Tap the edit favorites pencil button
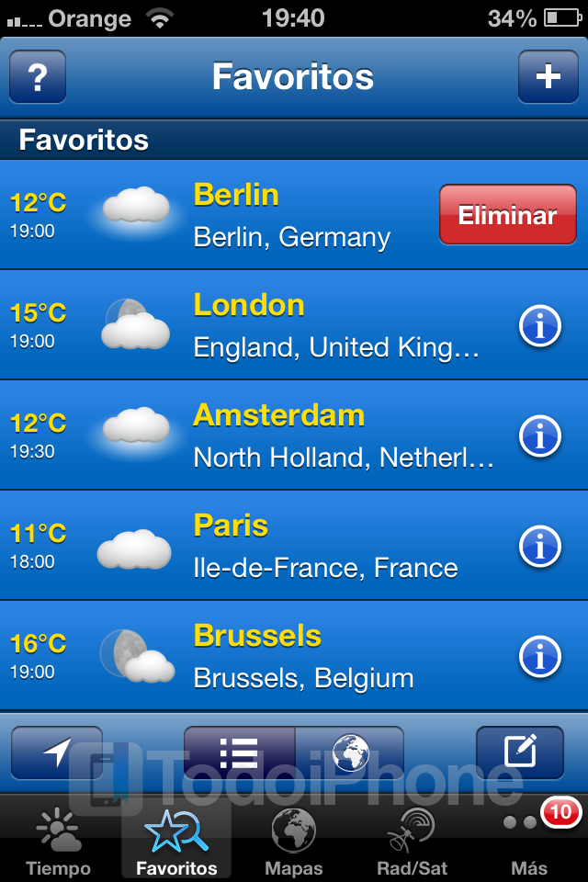Screen dimensions: 588x882 coord(520,752)
